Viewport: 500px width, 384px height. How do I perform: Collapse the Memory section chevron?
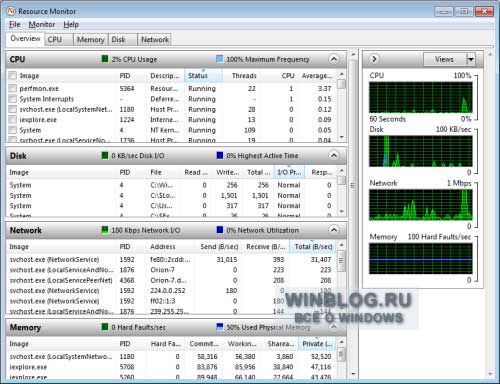point(333,327)
